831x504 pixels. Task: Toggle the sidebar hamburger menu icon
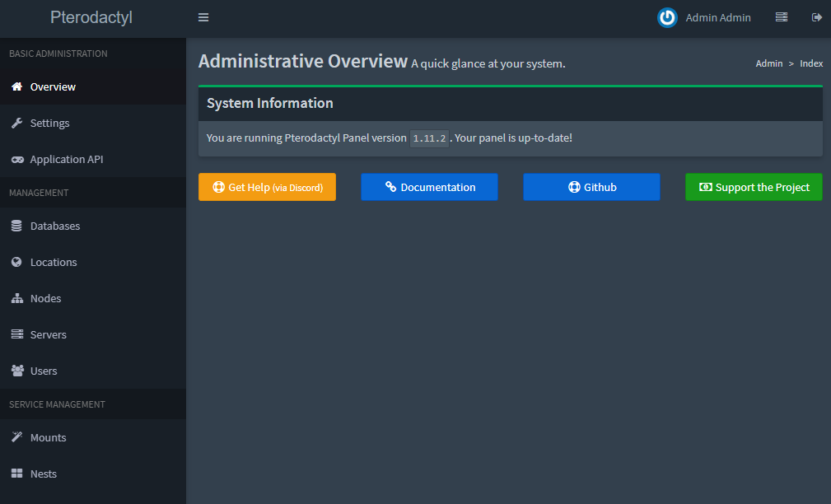pyautogui.click(x=203, y=17)
